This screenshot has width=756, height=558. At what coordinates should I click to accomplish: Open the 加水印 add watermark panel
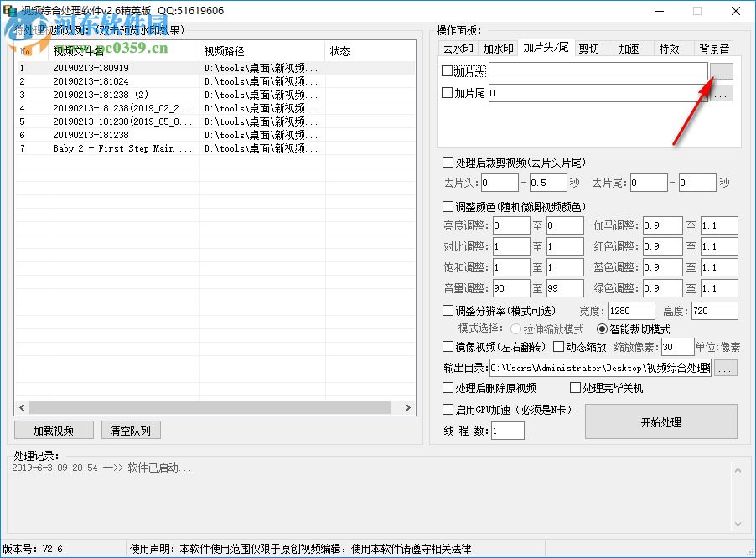497,48
